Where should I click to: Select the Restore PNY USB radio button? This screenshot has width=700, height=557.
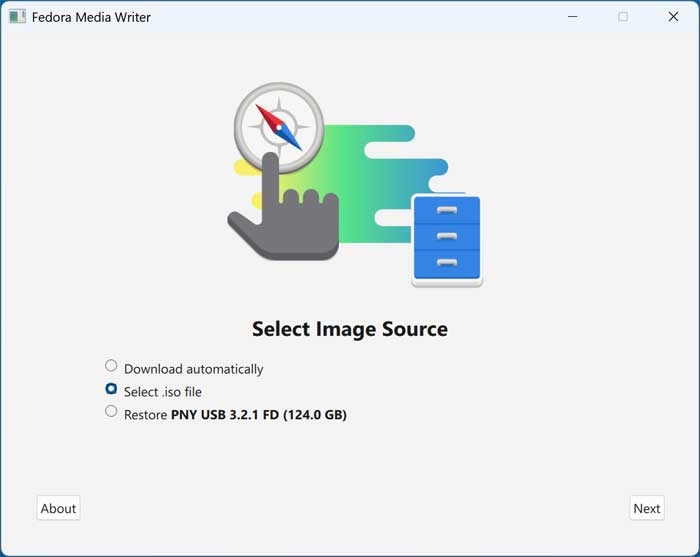[x=111, y=411]
